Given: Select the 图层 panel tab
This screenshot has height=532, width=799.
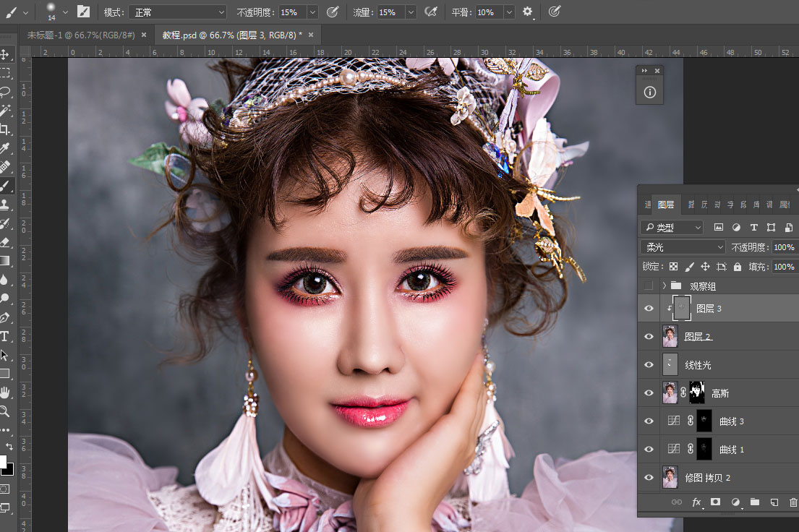Looking at the screenshot, I should 666,205.
